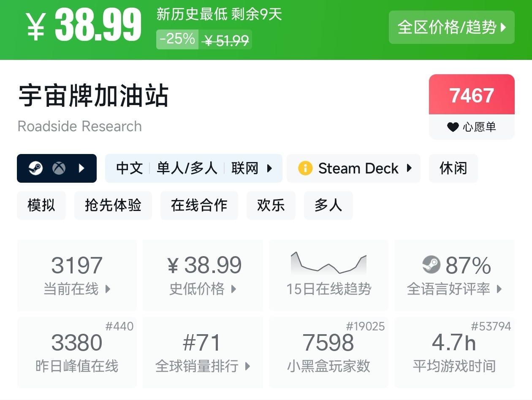Image resolution: width=532 pixels, height=400 pixels.
Task: Expand the language and multiplayer details arrow
Action: 269,168
